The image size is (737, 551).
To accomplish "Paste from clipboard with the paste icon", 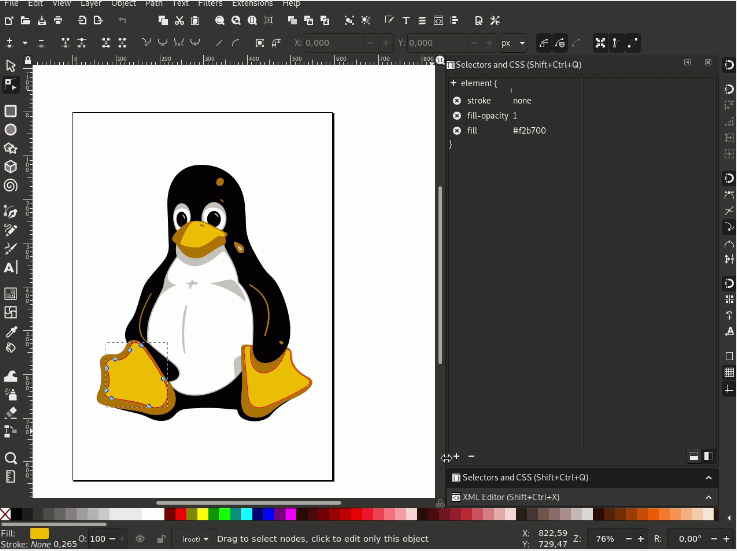I will [x=195, y=20].
